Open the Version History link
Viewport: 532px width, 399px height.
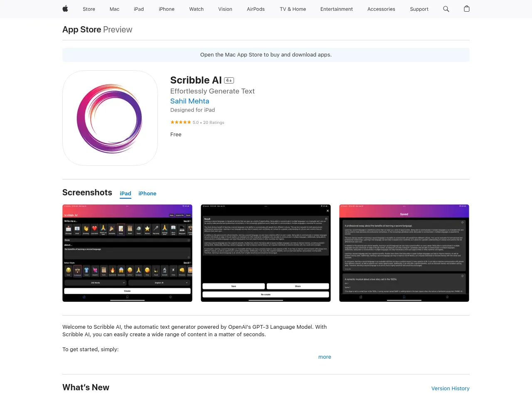tap(450, 388)
